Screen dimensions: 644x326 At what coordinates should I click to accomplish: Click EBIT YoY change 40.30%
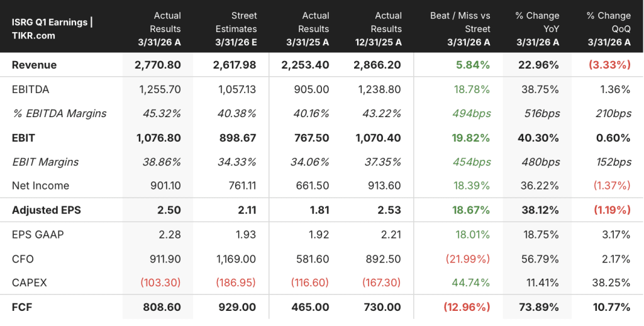(538, 138)
